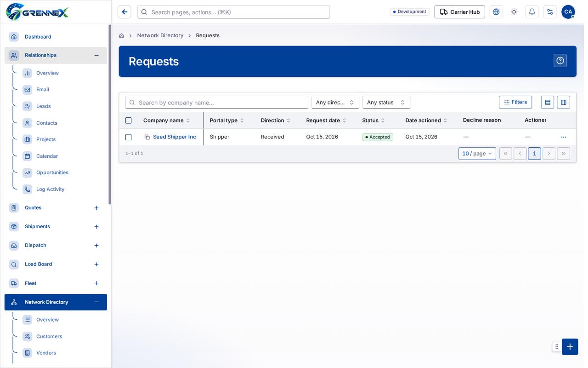Click the Search by company name field
Screen dimensions: 588x368
pyautogui.click(x=217, y=102)
